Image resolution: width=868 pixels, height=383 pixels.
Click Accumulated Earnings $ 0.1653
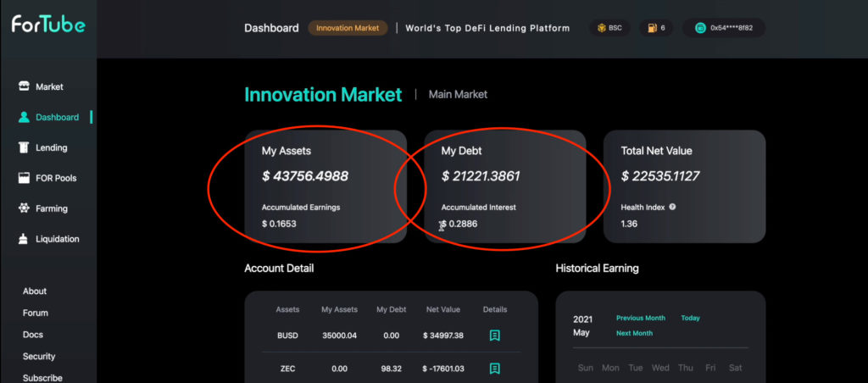click(279, 224)
